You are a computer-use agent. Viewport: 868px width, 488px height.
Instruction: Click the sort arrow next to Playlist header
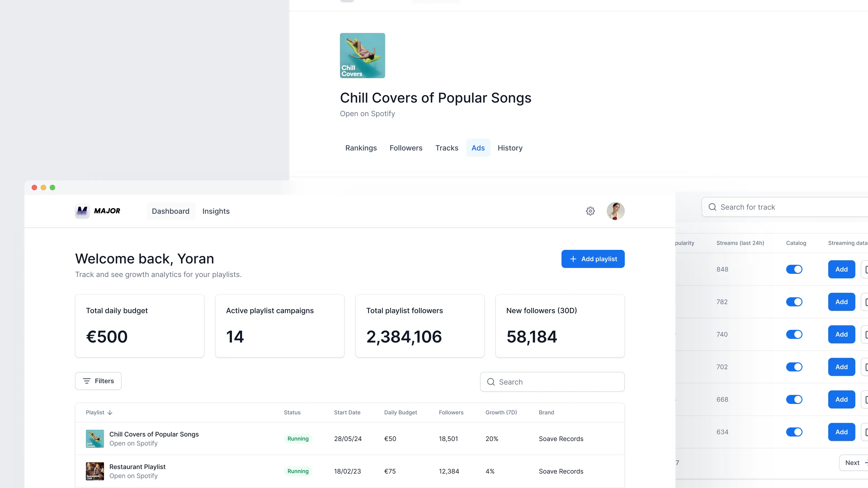(x=110, y=413)
